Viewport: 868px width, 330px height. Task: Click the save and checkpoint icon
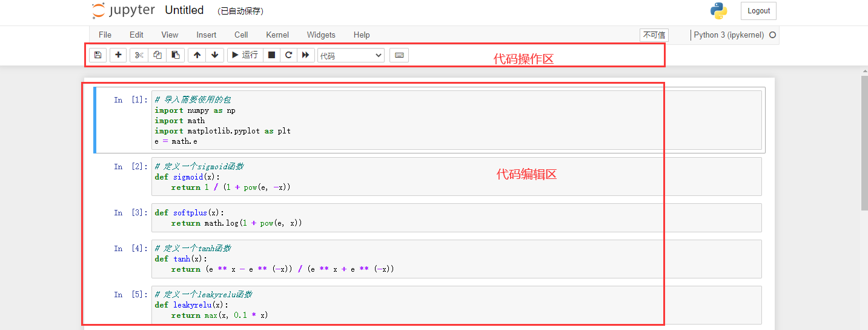[x=98, y=55]
